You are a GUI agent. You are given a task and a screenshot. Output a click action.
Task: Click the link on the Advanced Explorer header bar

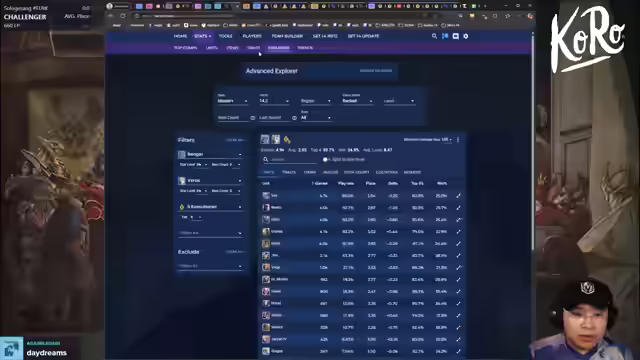pyautogui.click(x=376, y=71)
